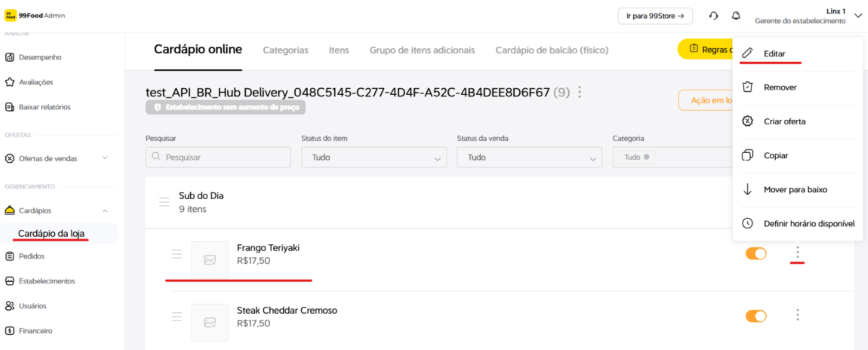Click the Frango Teriyaki image placeholder
Image resolution: width=868 pixels, height=350 pixels.
210,260
